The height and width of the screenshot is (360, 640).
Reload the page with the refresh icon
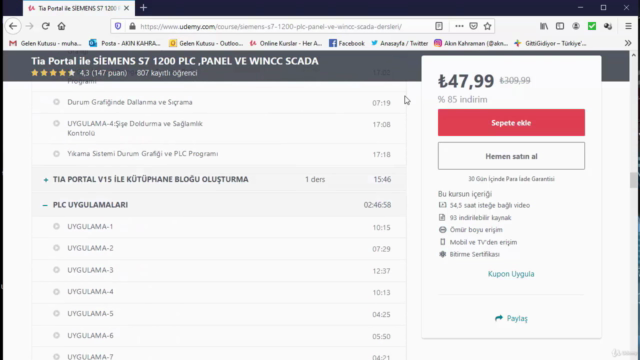[x=45, y=26]
